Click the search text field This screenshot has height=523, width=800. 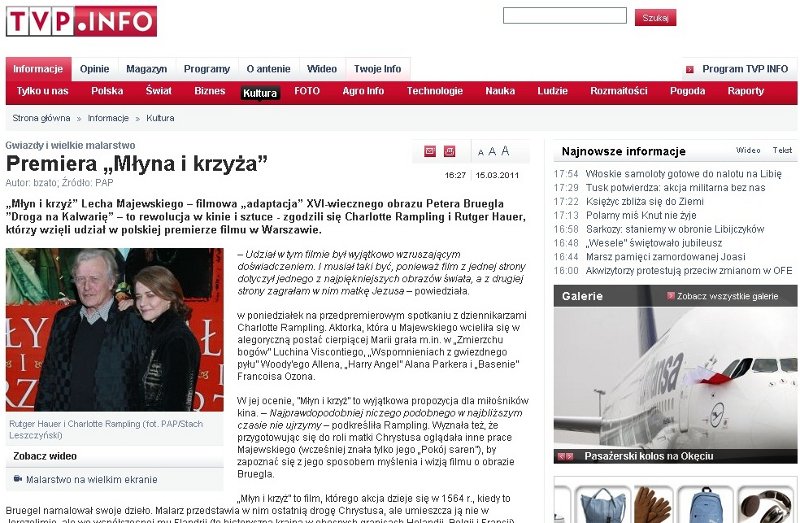coord(564,16)
